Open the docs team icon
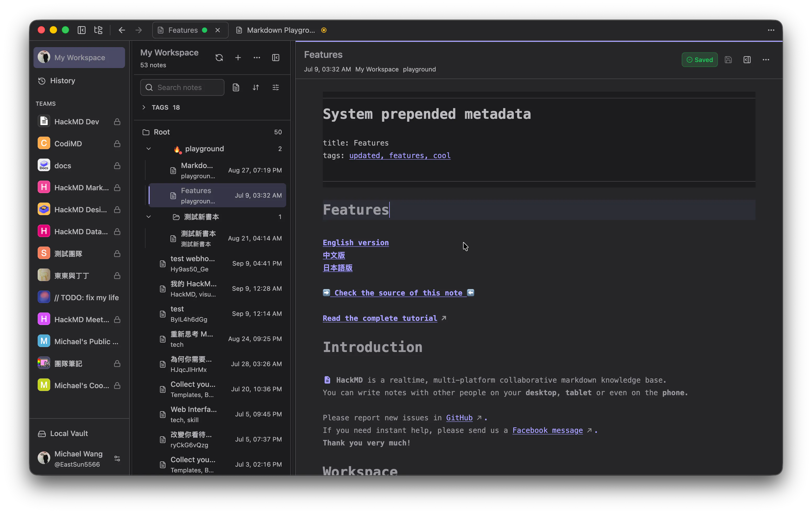This screenshot has height=514, width=812. click(44, 165)
